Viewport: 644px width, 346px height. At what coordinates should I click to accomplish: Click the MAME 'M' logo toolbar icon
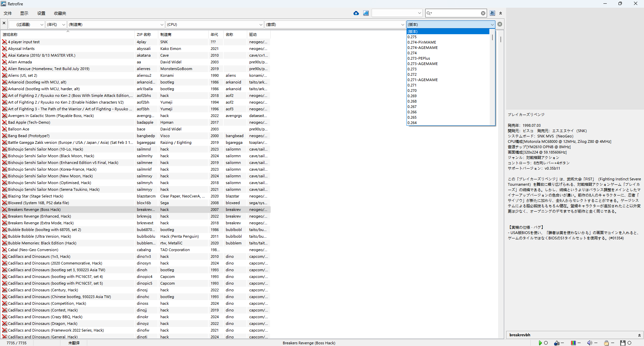pos(366,13)
